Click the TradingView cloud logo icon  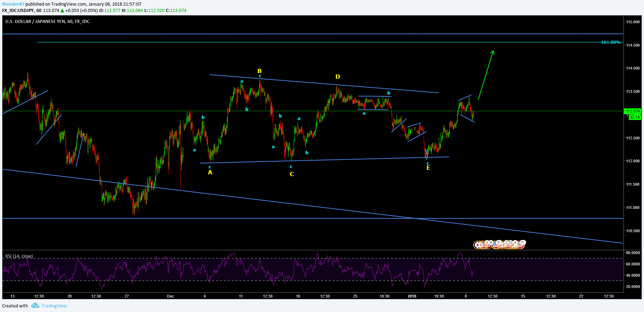(35, 306)
